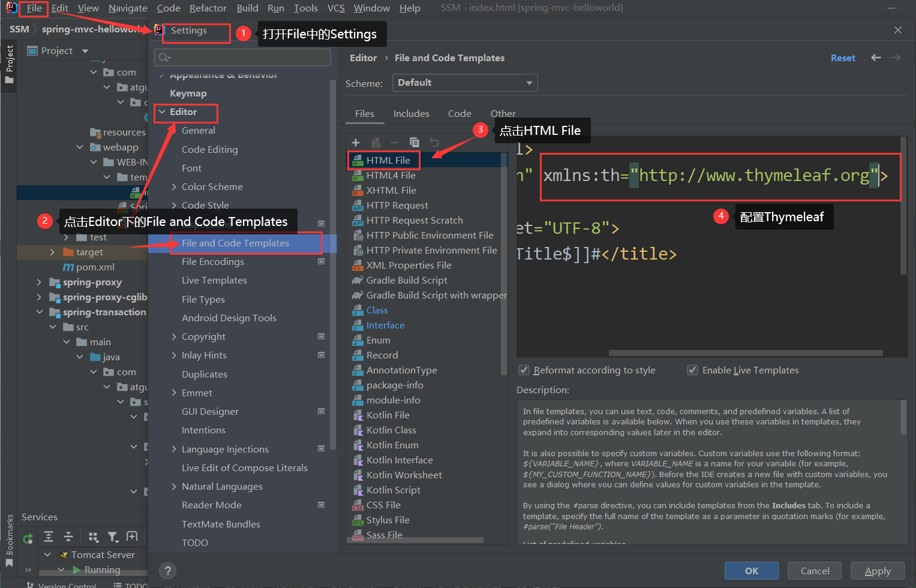This screenshot has width=916, height=588.
Task: Click the Create Template plus icon
Action: pyautogui.click(x=356, y=143)
